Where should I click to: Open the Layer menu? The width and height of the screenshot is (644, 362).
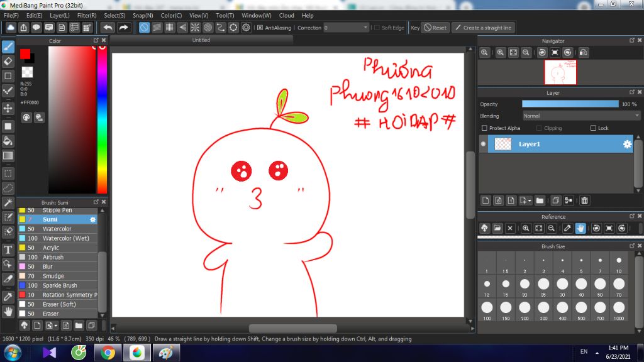pyautogui.click(x=60, y=15)
